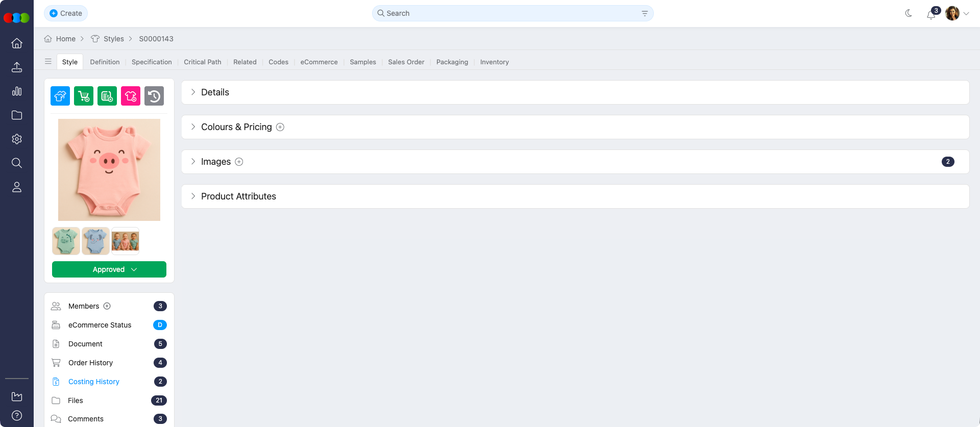This screenshot has height=427, width=980.
Task: Click the Create button
Action: coord(66,13)
